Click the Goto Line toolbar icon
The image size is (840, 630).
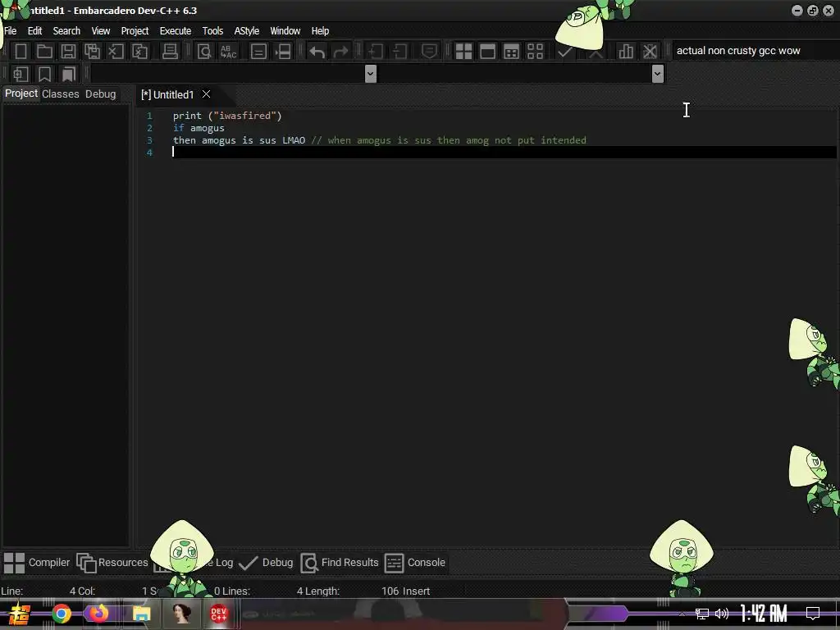coord(283,52)
